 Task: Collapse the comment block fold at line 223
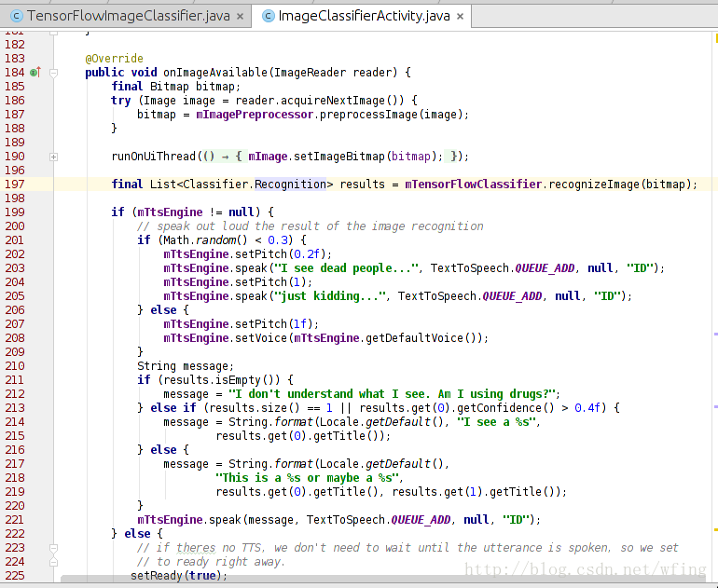coord(53,548)
